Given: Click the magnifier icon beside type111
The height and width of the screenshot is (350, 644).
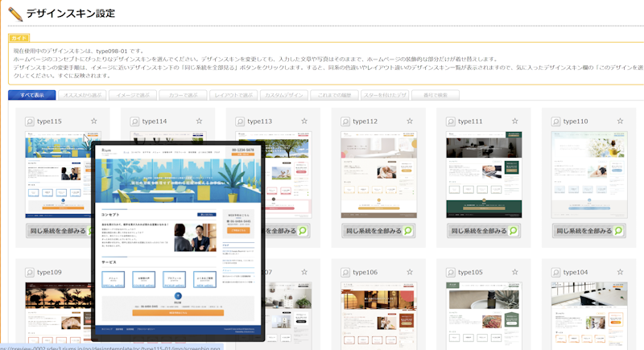Looking at the screenshot, I should (x=451, y=121).
